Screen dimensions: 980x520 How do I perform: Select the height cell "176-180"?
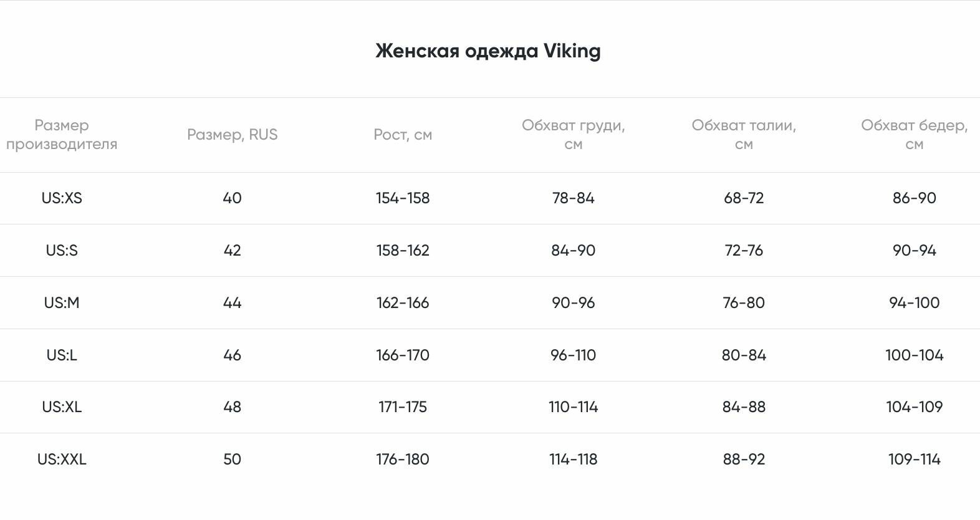pyautogui.click(x=403, y=460)
